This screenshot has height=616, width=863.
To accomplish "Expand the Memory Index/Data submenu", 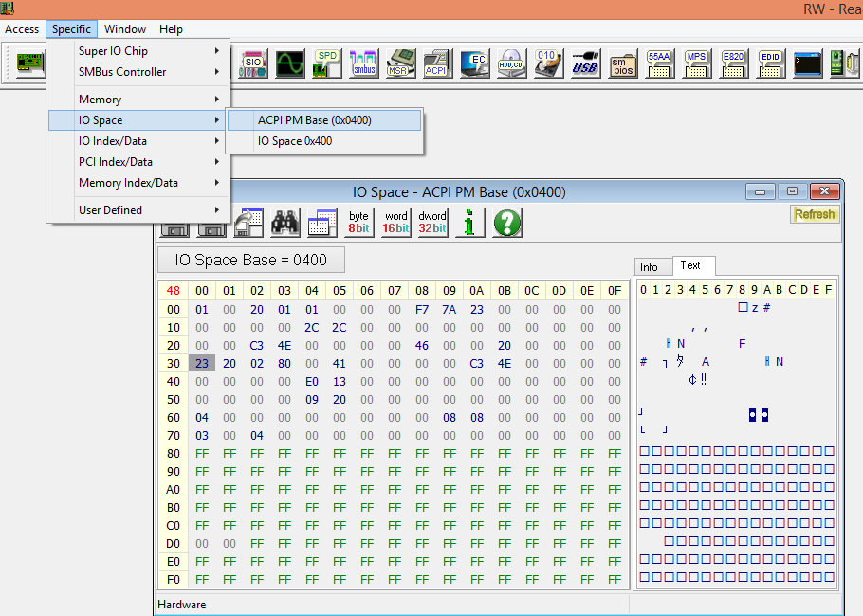I will [x=138, y=183].
